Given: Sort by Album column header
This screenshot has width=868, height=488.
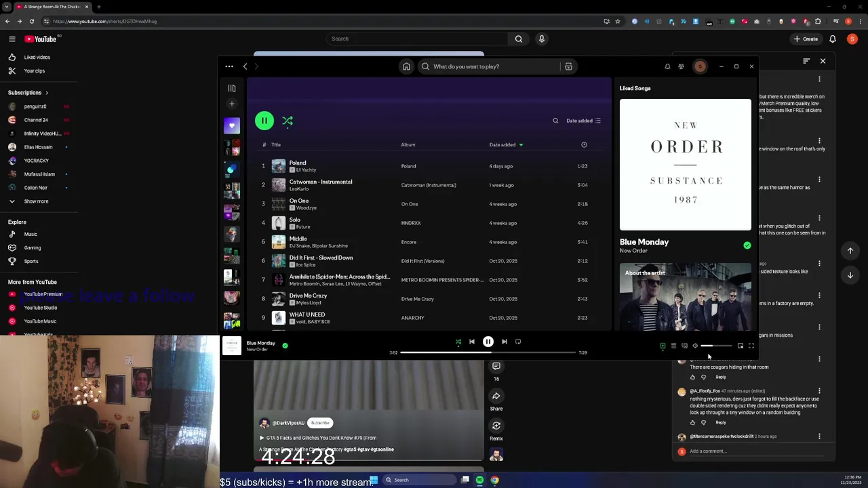Looking at the screenshot, I should tap(408, 144).
